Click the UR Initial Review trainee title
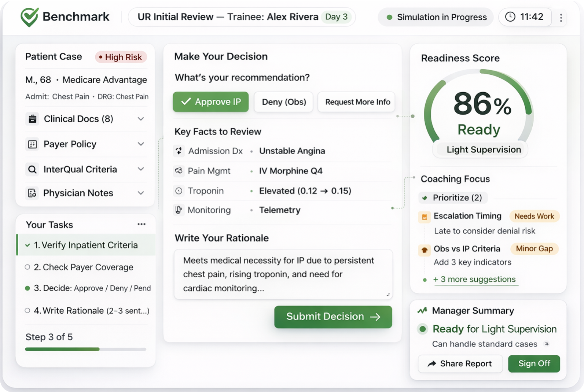Viewport: 584px width, 392px height. [228, 17]
